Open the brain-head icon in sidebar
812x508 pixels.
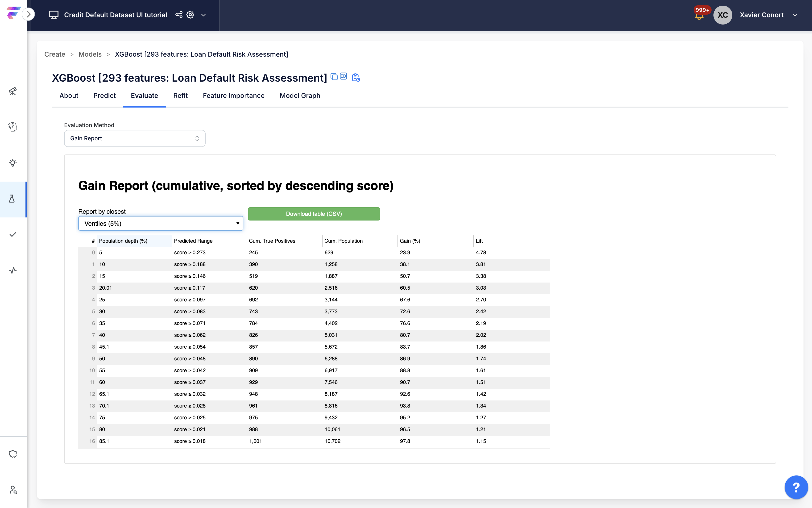coord(13,127)
